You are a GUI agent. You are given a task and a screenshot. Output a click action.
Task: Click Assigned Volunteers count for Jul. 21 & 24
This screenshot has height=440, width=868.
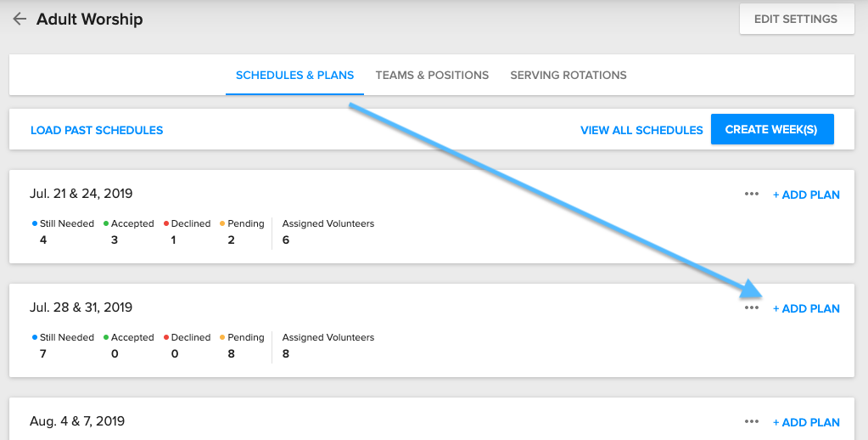tap(286, 240)
